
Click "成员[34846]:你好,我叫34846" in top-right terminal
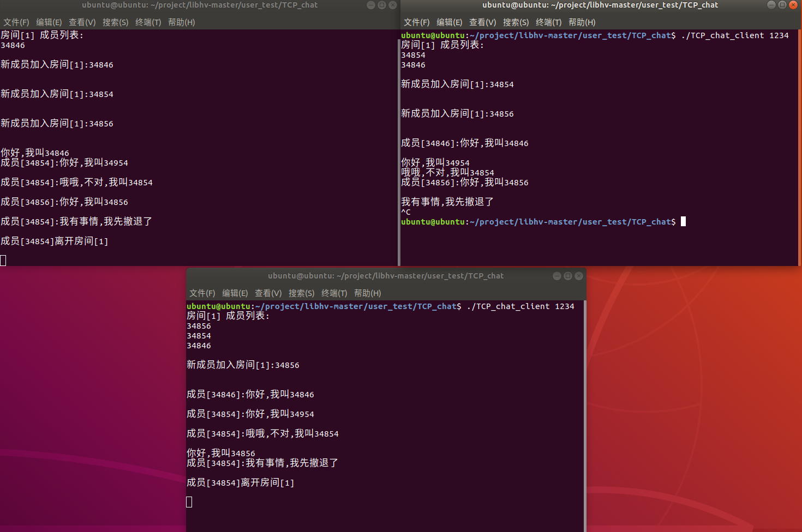point(465,143)
